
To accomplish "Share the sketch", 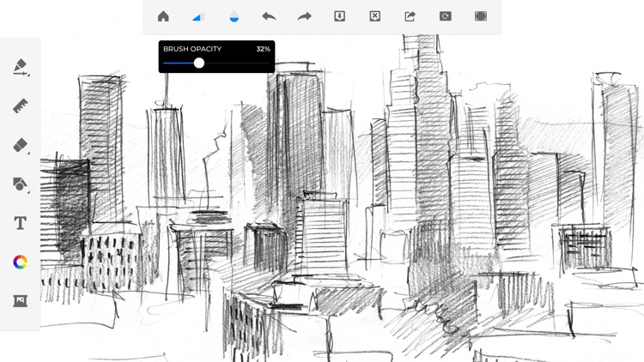I will point(410,16).
